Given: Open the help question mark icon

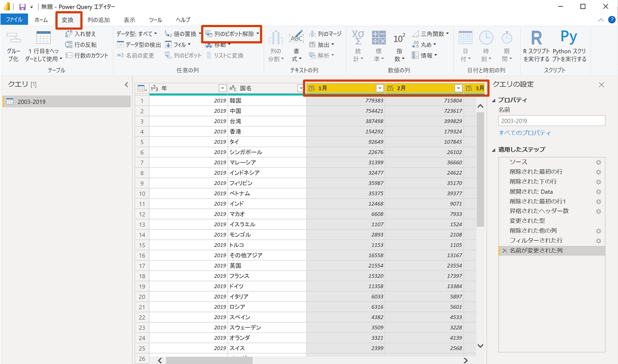Looking at the screenshot, I should pyautogui.click(x=612, y=20).
